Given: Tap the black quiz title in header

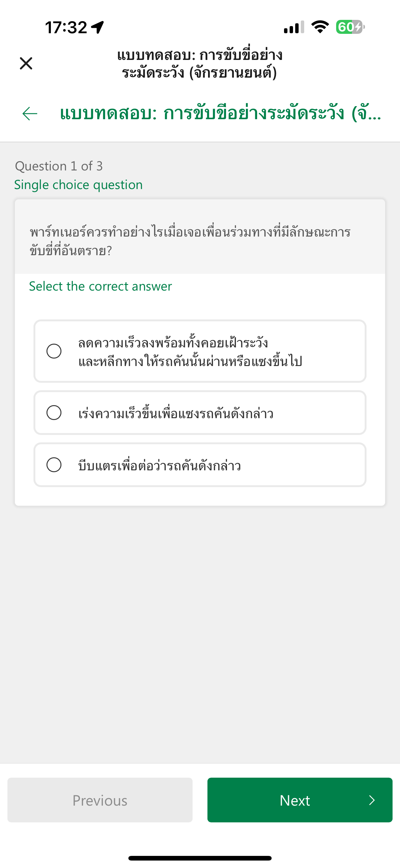Looking at the screenshot, I should (x=200, y=64).
